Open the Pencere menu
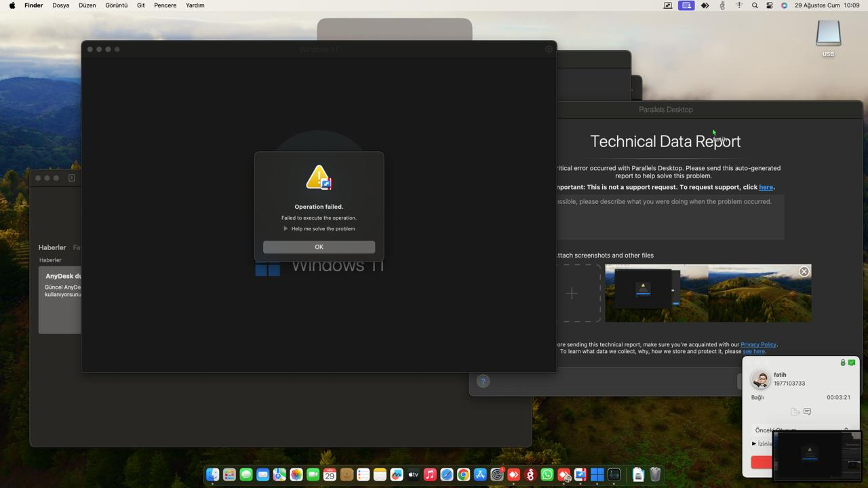This screenshot has height=488, width=868. (165, 5)
